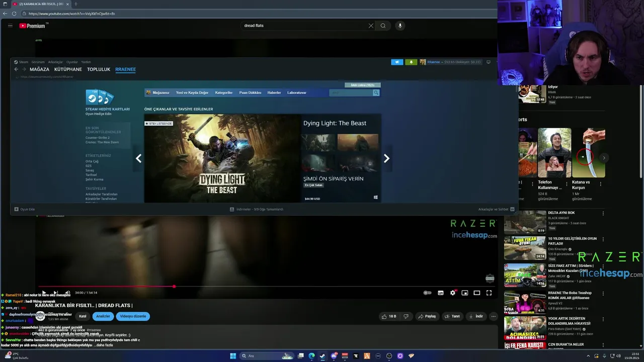The width and height of the screenshot is (644, 362).
Task: Click the Videoyu düzenle button
Action: pyautogui.click(x=133, y=316)
